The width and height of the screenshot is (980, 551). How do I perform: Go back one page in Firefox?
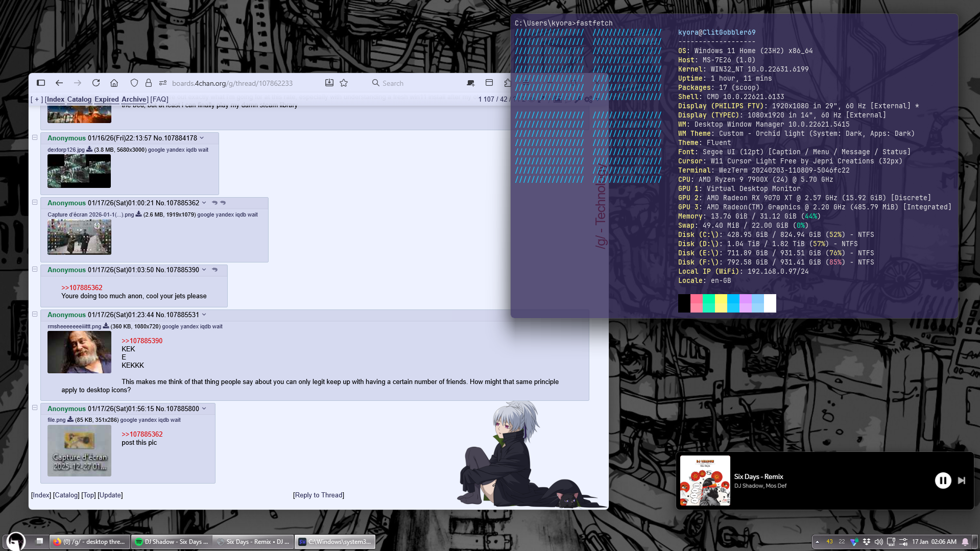coord(59,83)
